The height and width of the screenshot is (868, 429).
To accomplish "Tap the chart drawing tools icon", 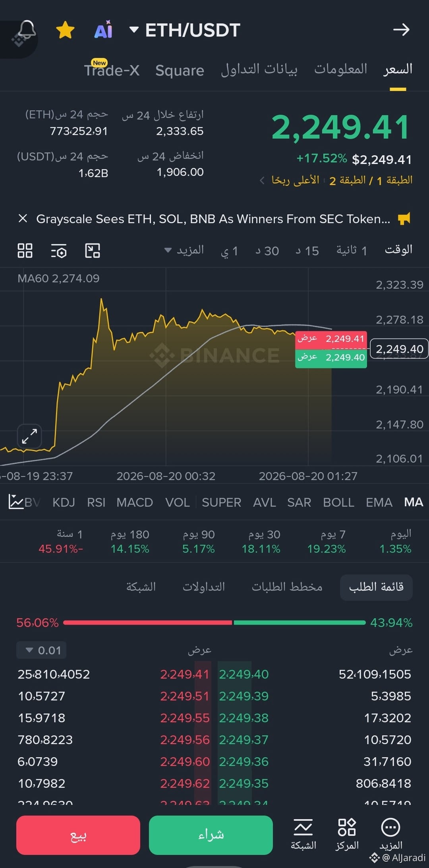I will (93, 251).
